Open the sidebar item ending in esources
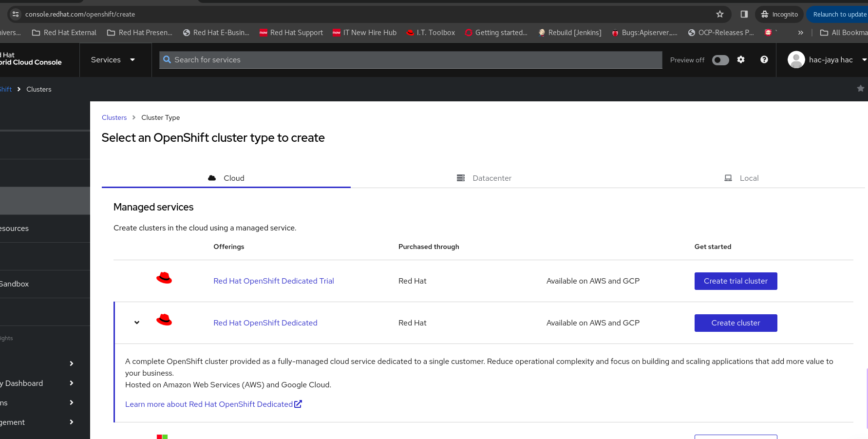This screenshot has height=439, width=868. click(x=45, y=229)
